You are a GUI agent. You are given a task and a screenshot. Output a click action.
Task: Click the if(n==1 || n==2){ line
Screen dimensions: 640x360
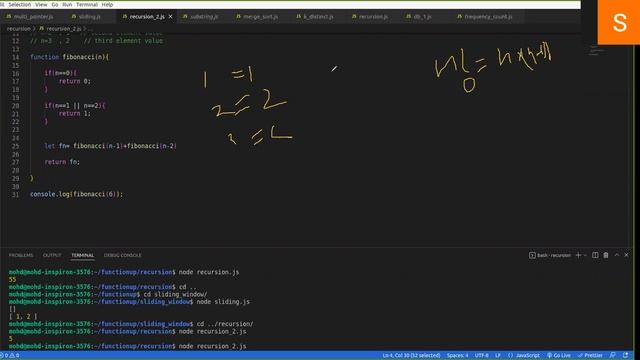[x=75, y=106]
